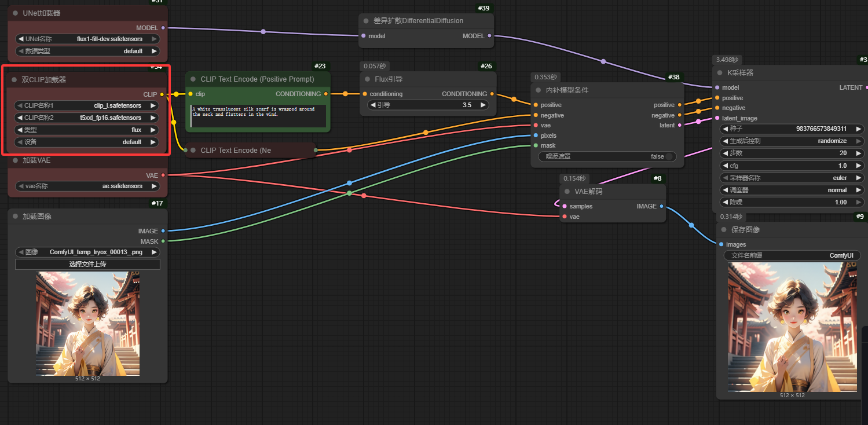868x425 pixels.
Task: Click the 降噪 1.00 value slider
Action: tap(791, 202)
